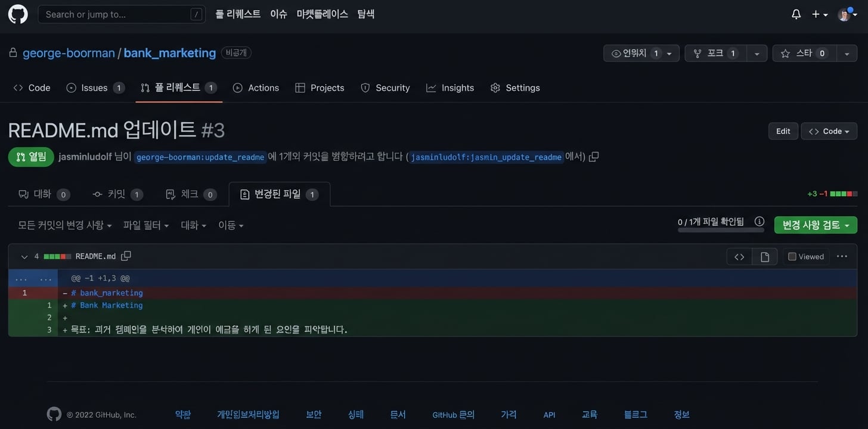The image size is (868, 429).
Task: Click deleted line number 1
Action: click(x=24, y=293)
